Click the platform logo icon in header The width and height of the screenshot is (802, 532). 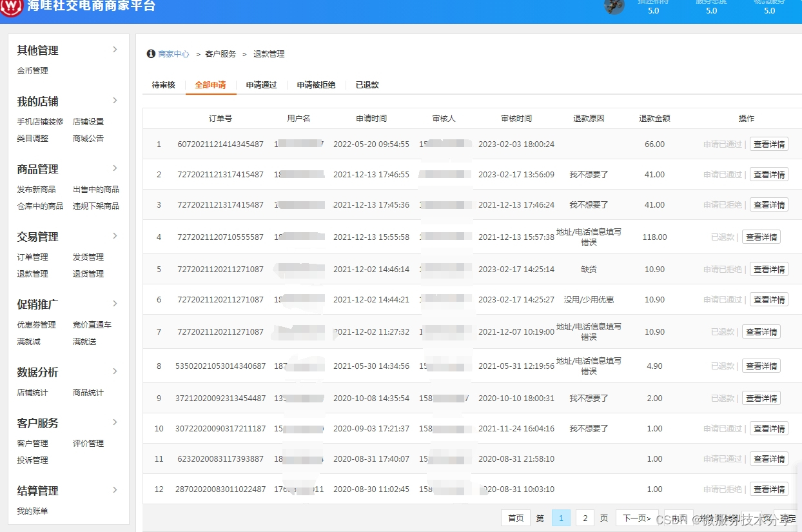[x=11, y=8]
